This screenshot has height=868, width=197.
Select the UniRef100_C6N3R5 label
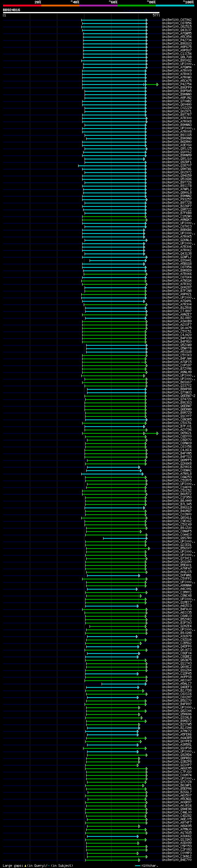click(177, 419)
